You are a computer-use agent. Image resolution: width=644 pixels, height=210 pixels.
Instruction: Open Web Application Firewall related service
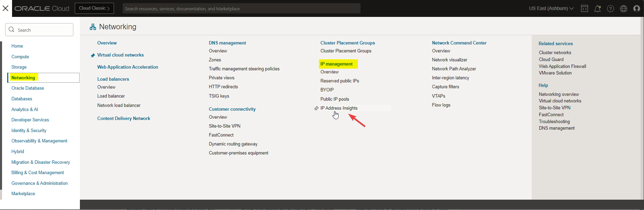click(x=562, y=66)
